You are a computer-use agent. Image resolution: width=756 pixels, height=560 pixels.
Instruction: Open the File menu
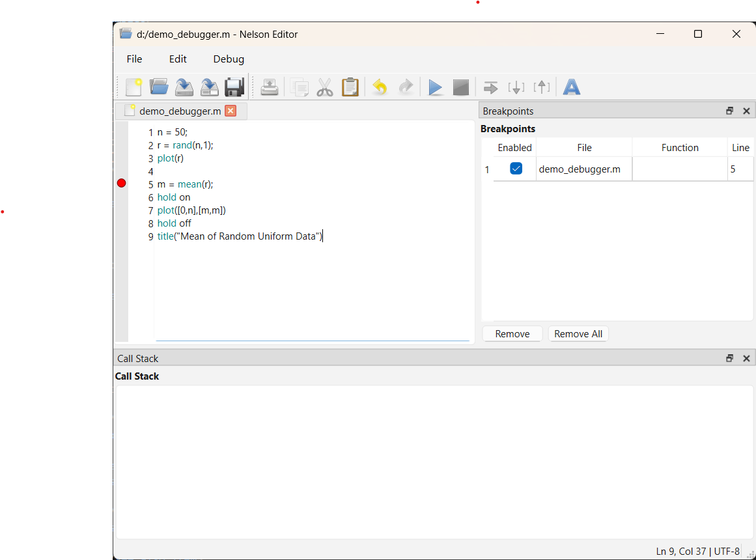(134, 59)
